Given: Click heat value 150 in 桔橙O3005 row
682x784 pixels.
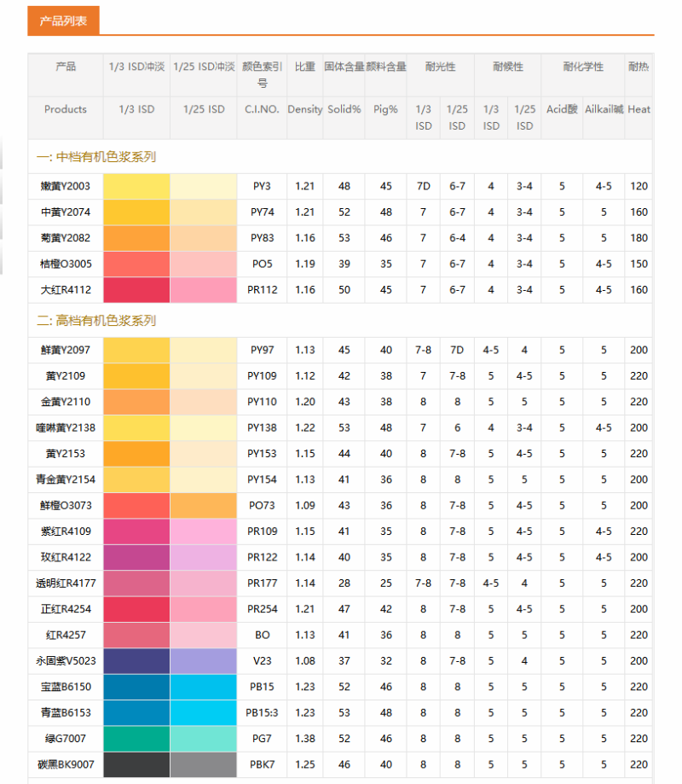Looking at the screenshot, I should pyautogui.click(x=639, y=264).
